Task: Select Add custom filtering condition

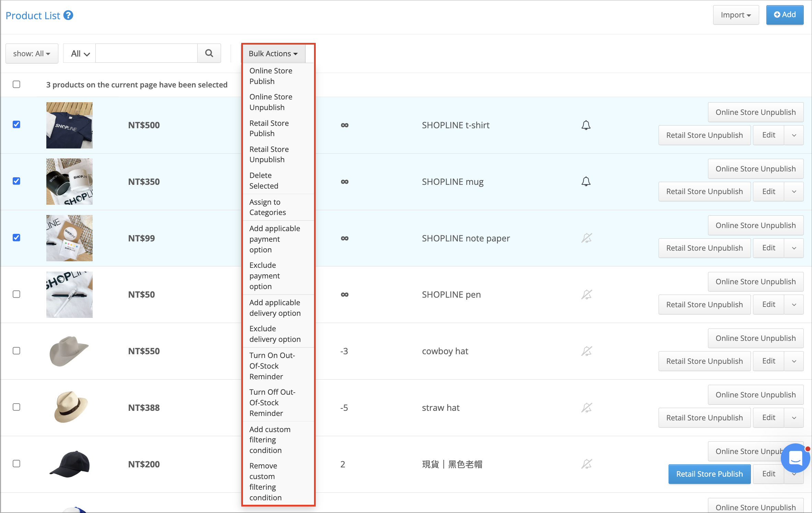Action: [x=278, y=440]
